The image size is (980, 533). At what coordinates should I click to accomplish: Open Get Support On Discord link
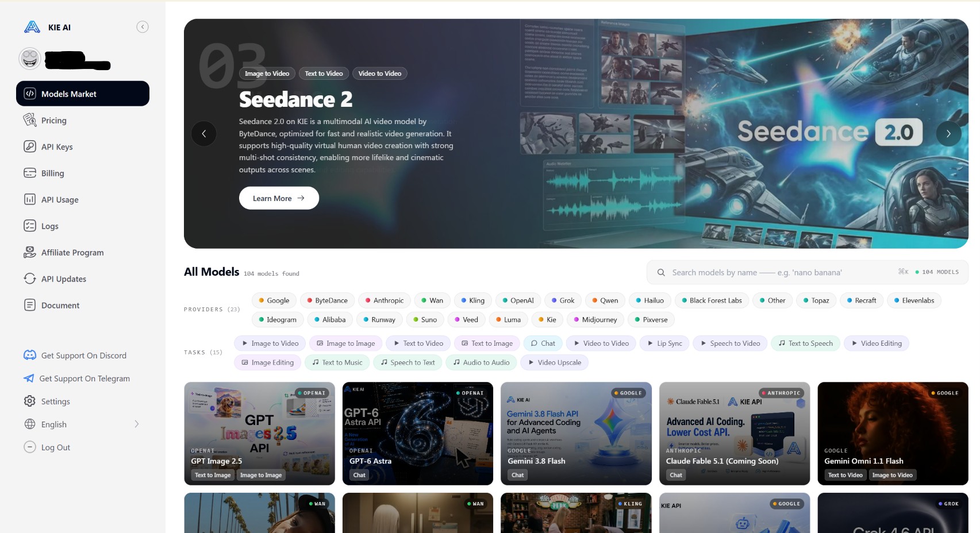[x=83, y=355]
